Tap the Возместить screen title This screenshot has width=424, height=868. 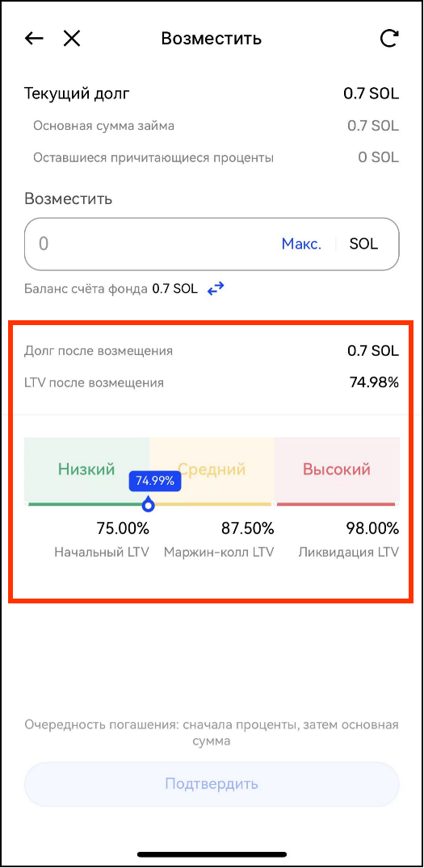pyautogui.click(x=211, y=38)
